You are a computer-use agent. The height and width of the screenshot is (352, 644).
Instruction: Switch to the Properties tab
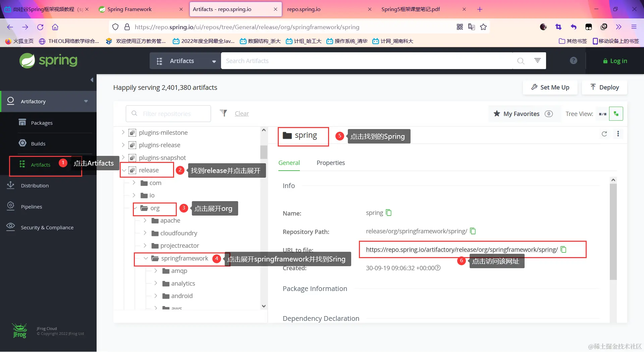click(x=330, y=163)
